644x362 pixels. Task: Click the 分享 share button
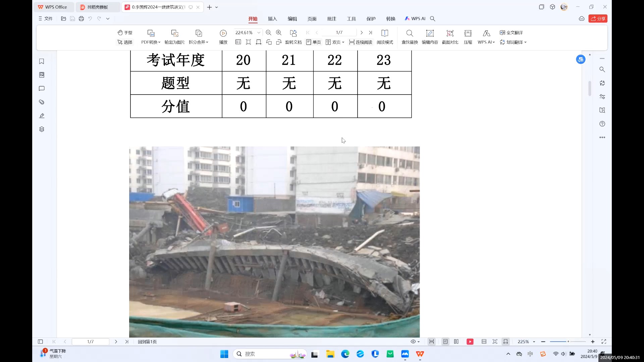(598, 19)
